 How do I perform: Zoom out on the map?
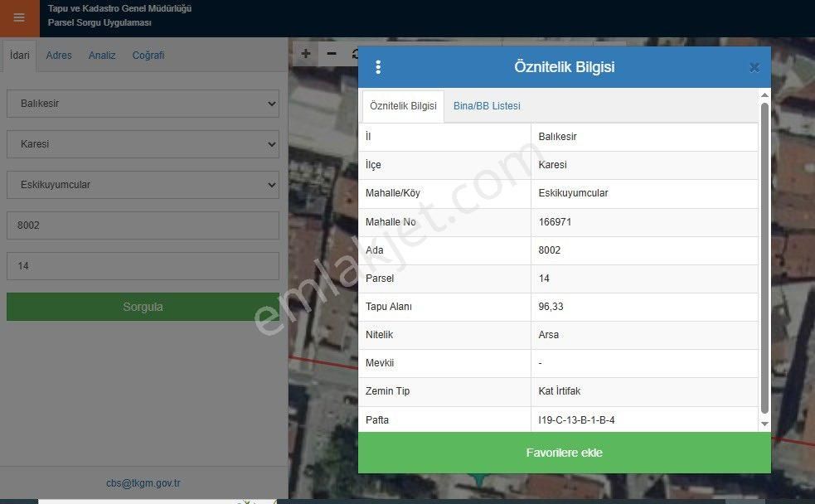(x=331, y=53)
